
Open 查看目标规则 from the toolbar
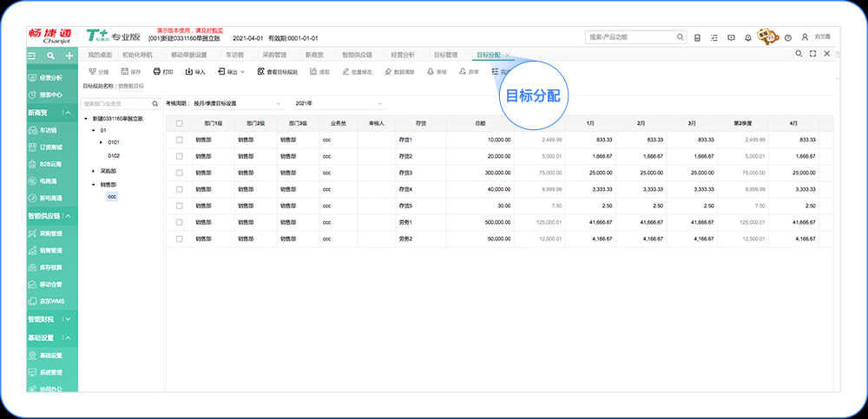(x=277, y=72)
